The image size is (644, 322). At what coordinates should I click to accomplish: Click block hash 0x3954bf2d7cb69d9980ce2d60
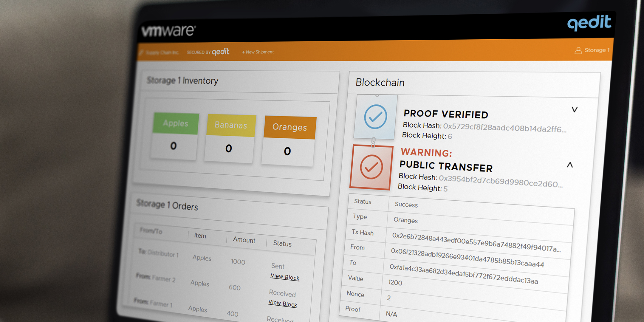point(501,181)
